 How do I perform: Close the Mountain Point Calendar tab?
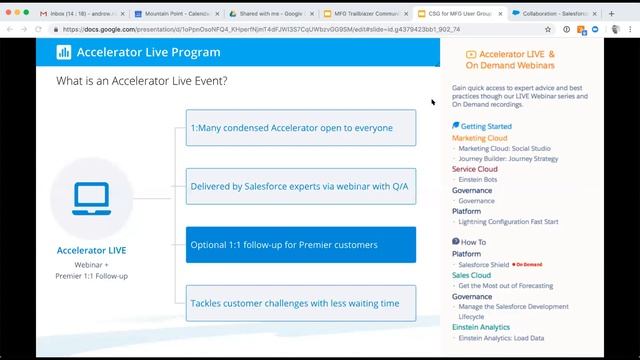(x=217, y=13)
